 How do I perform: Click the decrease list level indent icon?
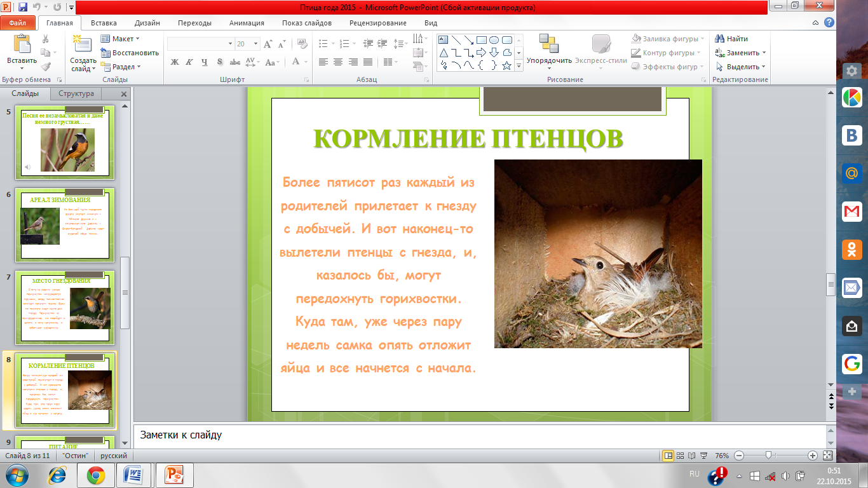tap(369, 44)
